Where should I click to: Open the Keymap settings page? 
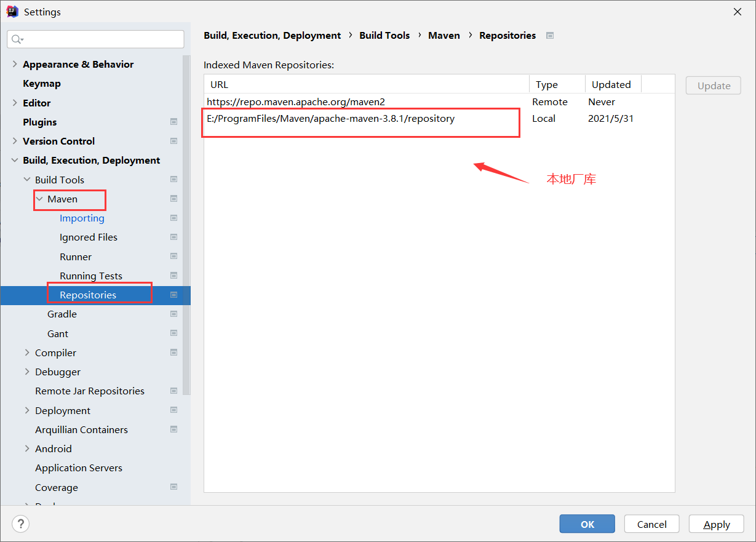pos(42,83)
